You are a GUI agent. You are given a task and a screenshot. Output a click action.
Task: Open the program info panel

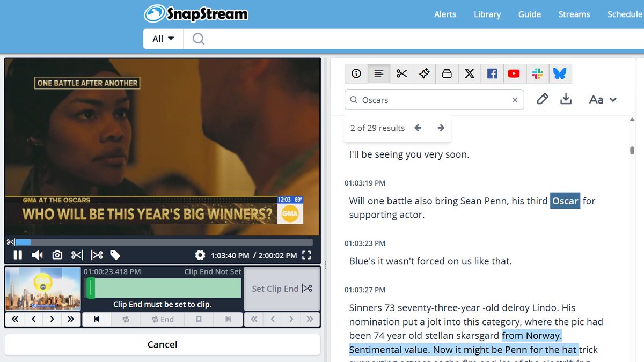[x=356, y=73]
